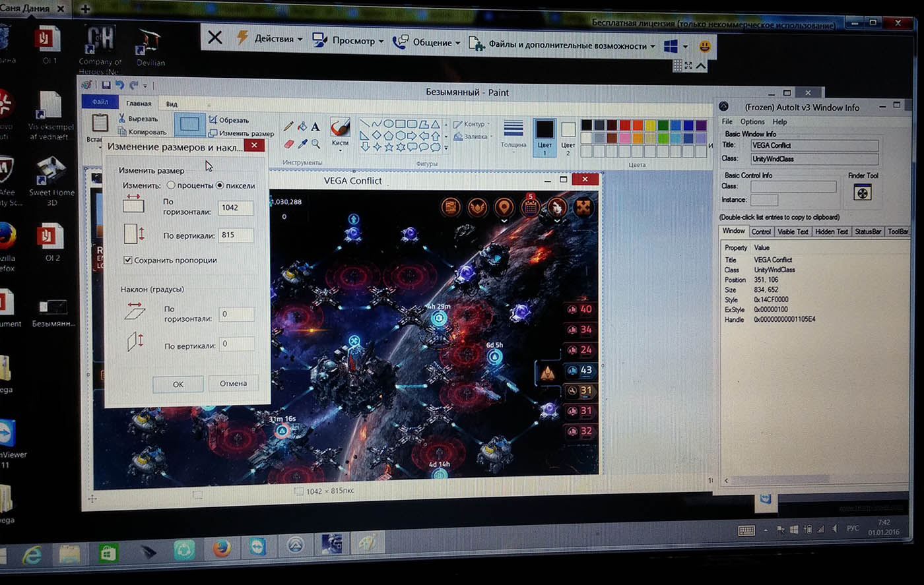Open Internet Explorer from the taskbar
924x585 pixels.
click(32, 555)
